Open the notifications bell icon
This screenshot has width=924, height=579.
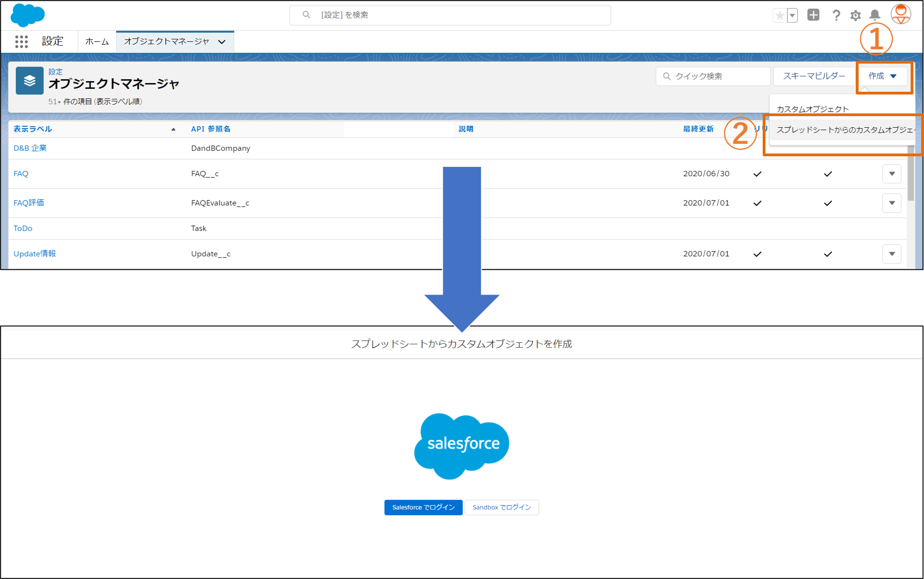[875, 15]
